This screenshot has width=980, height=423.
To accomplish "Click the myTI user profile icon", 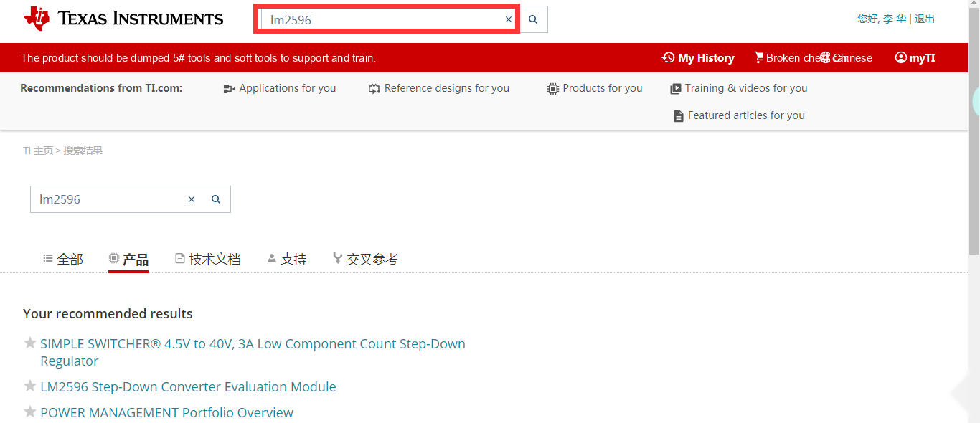I will click(901, 57).
